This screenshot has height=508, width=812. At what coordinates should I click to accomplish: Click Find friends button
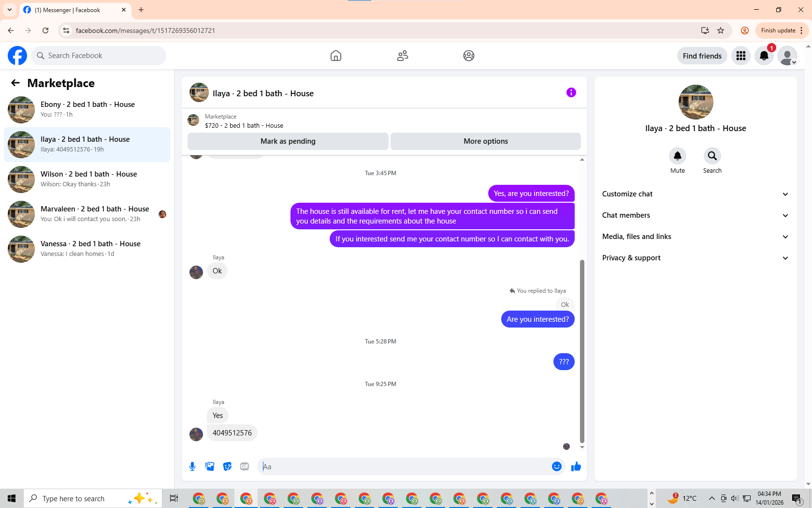tap(702, 56)
